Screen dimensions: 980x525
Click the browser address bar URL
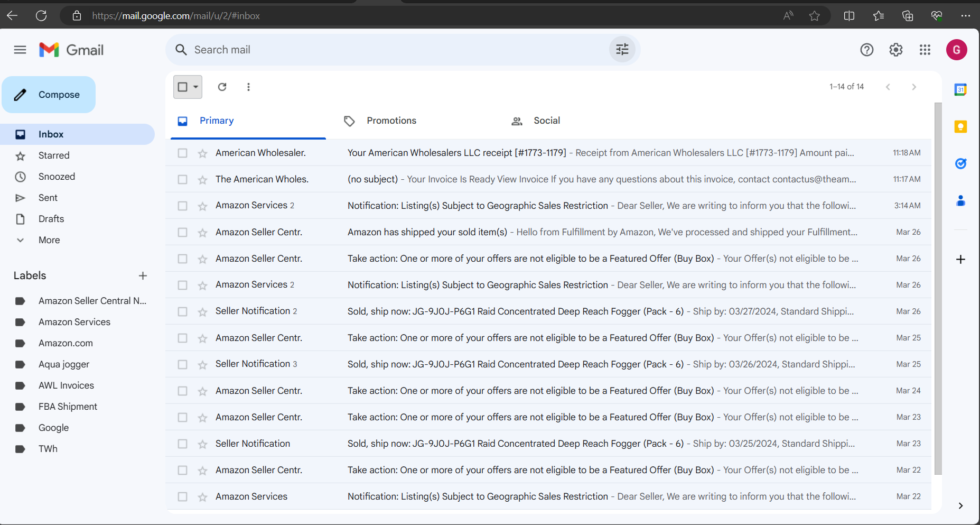click(x=176, y=16)
